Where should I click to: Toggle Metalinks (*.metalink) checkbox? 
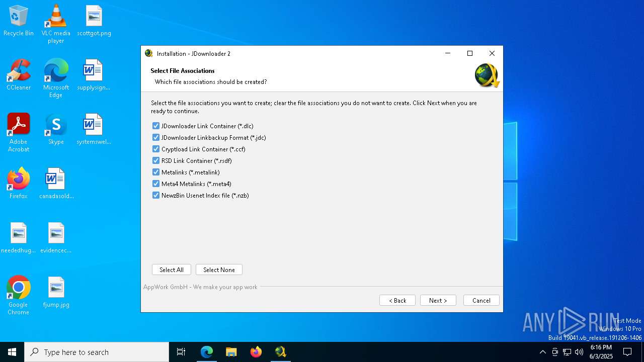156,172
